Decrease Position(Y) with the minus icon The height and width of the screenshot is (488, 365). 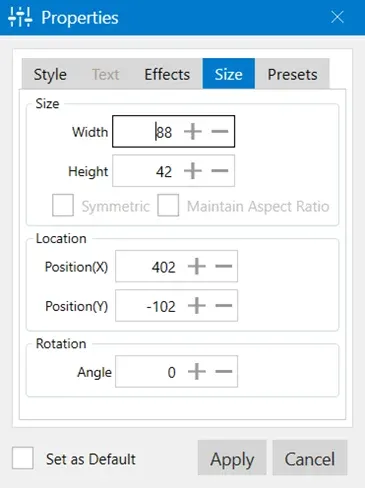click(x=224, y=306)
